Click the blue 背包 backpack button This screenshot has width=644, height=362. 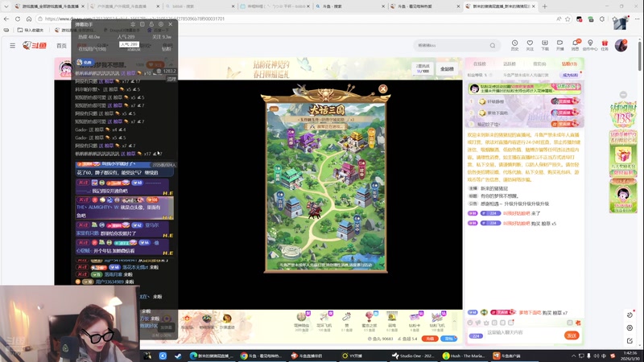pyautogui.click(x=448, y=339)
